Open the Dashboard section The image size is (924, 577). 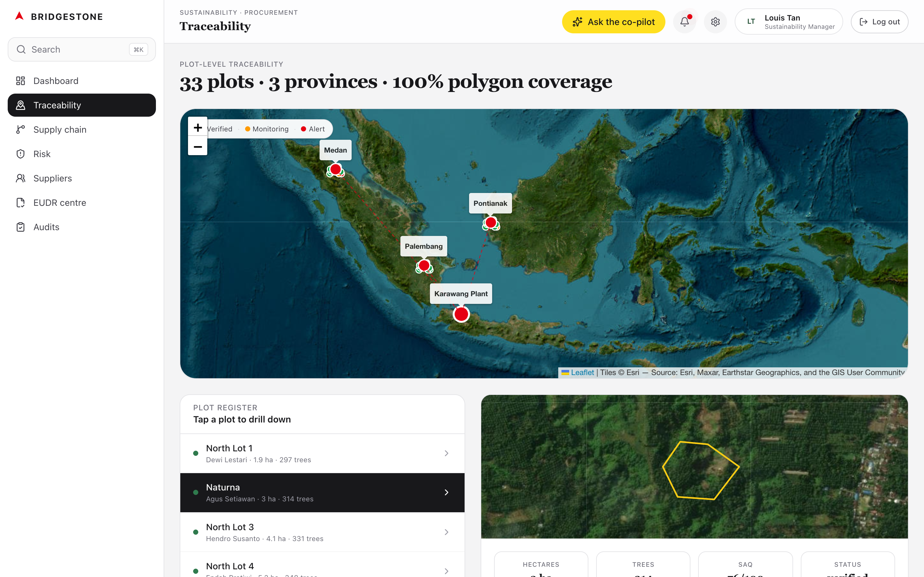click(56, 80)
